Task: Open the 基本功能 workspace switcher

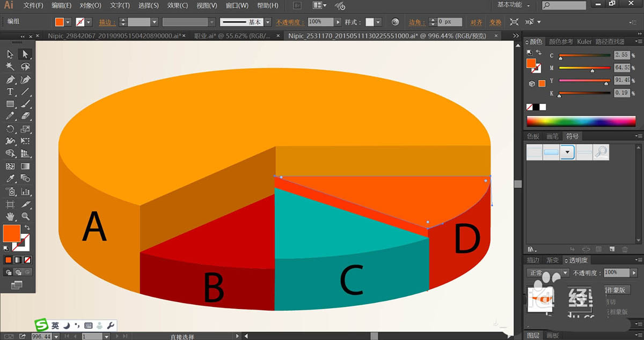Action: tap(514, 5)
